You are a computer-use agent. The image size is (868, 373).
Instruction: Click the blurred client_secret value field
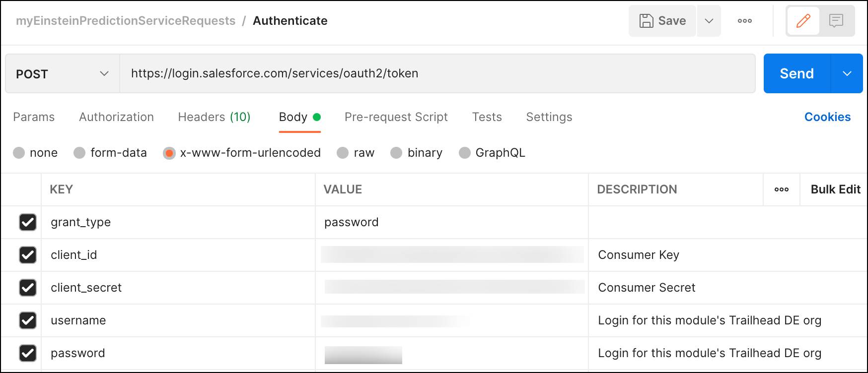(454, 287)
